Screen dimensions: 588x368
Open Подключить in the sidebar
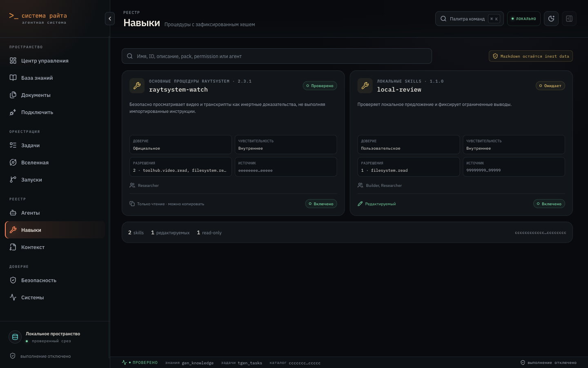pos(55,112)
